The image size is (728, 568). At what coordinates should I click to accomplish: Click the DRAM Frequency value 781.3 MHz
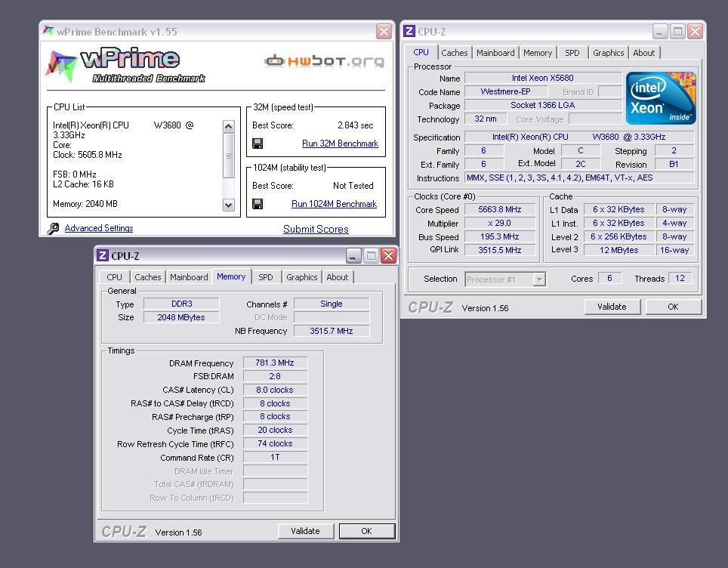click(275, 363)
